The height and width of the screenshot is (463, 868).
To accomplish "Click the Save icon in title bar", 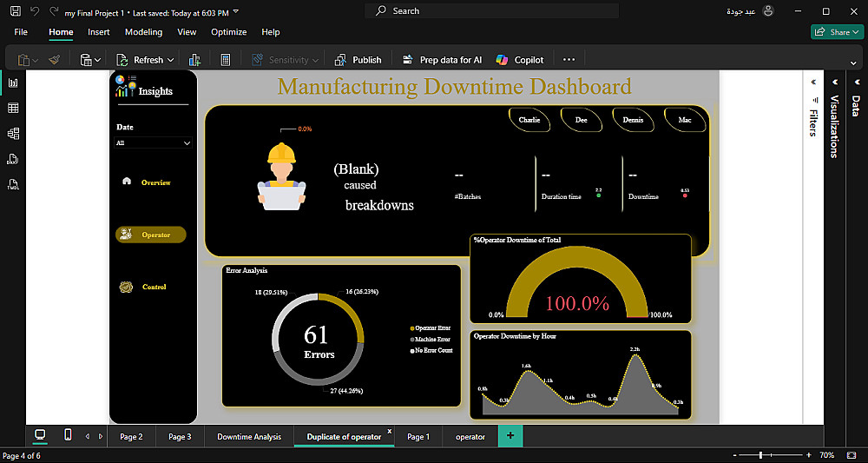I will (16, 11).
